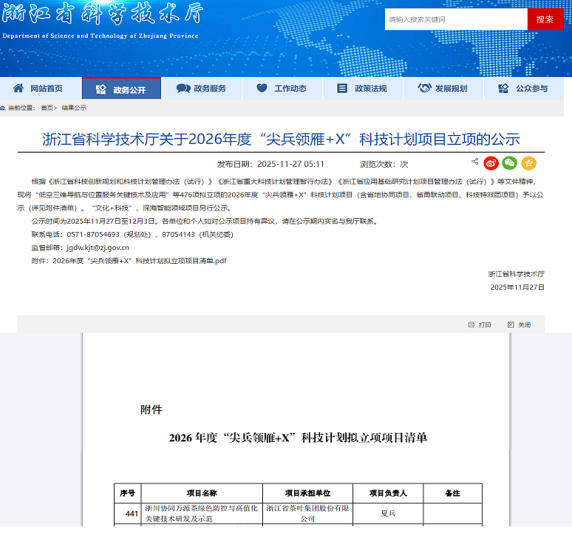Click the 搜索 search button
Screen dimensions: 572x536
545,19
